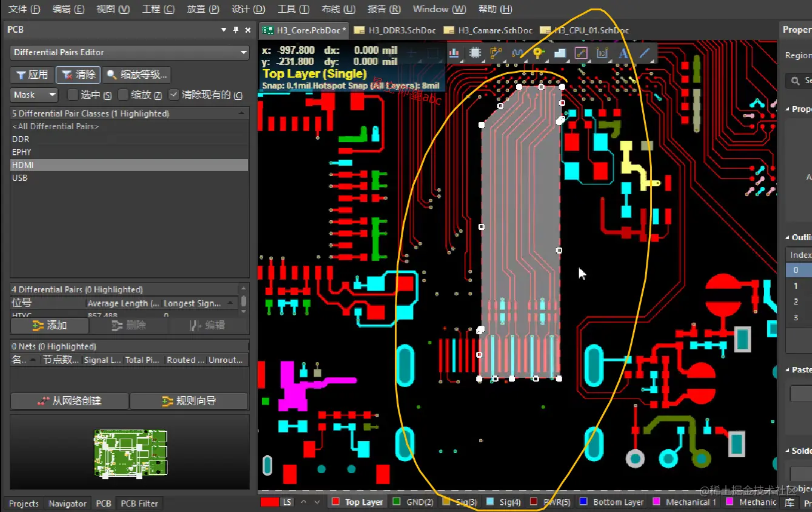Viewport: 812px width, 512px height.
Task: Open the 报告 (R) menu
Action: [384, 9]
